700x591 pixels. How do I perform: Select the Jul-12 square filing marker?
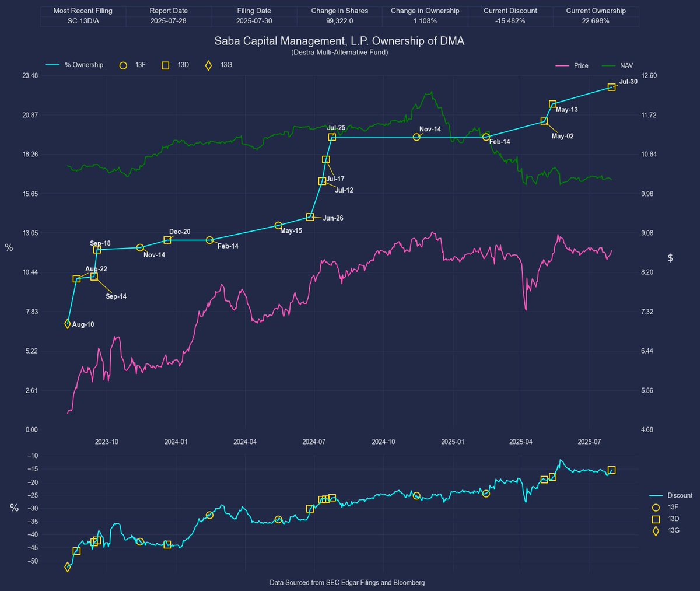tap(322, 181)
